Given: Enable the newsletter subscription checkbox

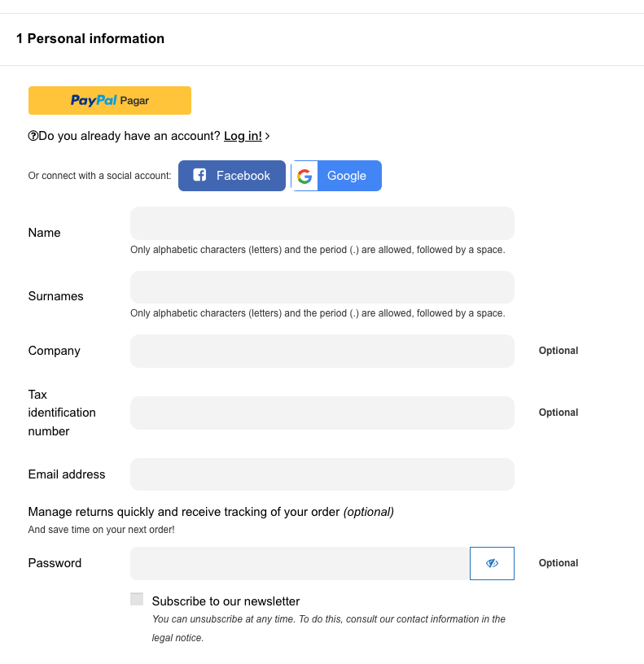Looking at the screenshot, I should tap(137, 600).
